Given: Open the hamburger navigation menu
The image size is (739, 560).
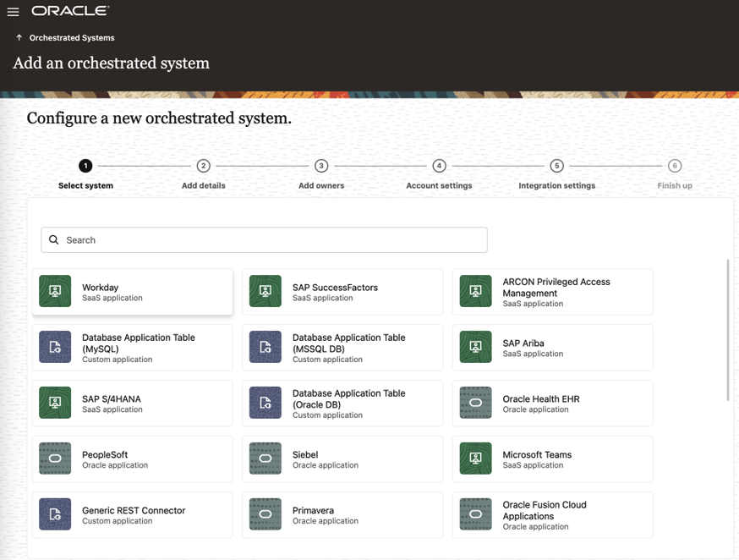Looking at the screenshot, I should tap(14, 12).
